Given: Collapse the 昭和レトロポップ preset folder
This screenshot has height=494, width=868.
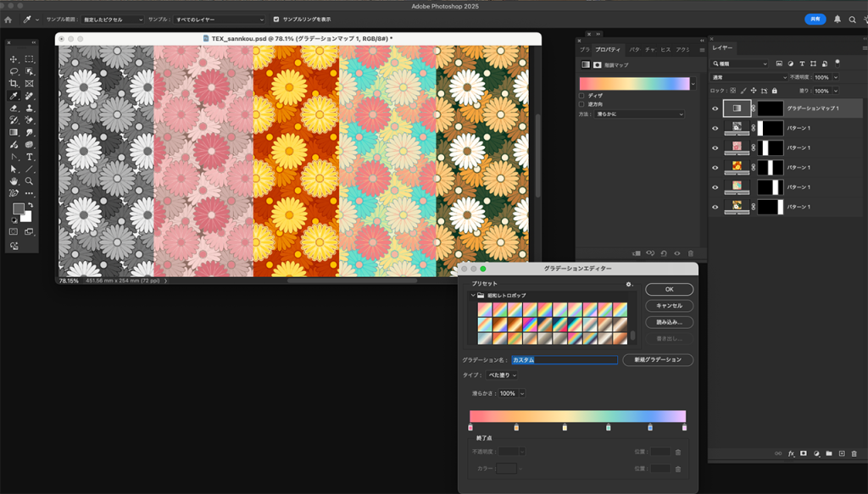Looking at the screenshot, I should point(473,295).
